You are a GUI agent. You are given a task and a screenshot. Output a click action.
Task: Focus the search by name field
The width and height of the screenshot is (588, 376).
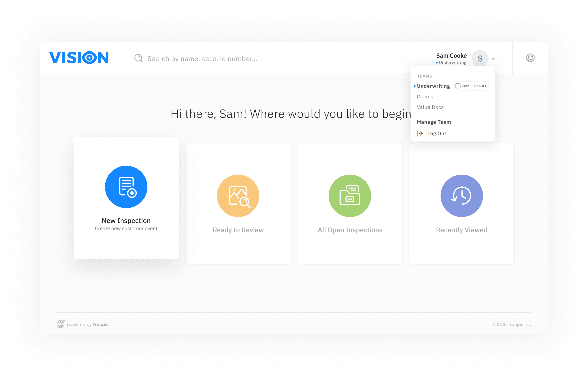[202, 59]
